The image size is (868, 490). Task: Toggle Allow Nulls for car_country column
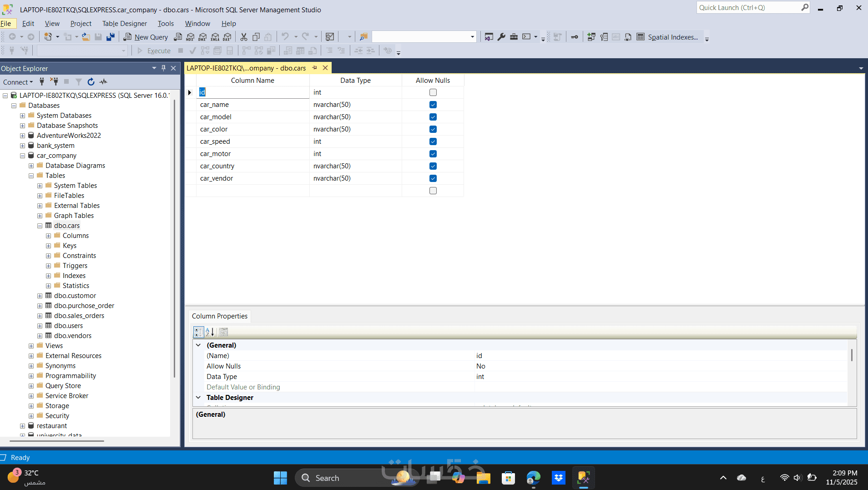click(x=433, y=166)
